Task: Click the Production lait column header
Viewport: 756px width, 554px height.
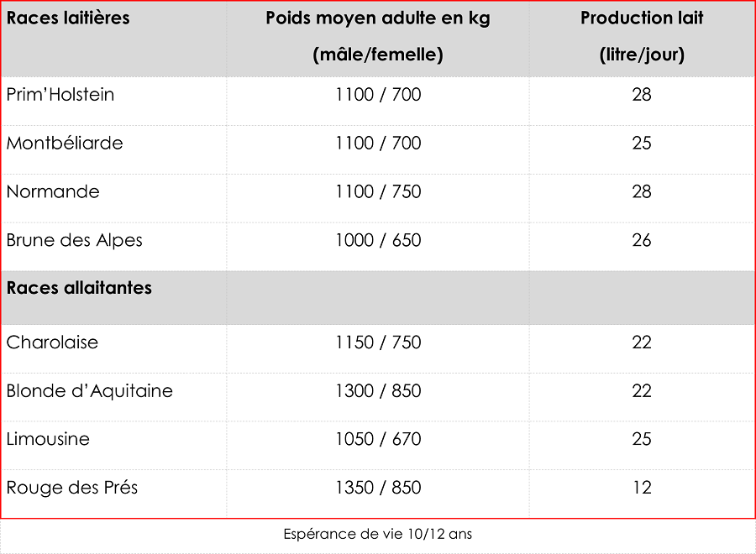Action: point(642,37)
